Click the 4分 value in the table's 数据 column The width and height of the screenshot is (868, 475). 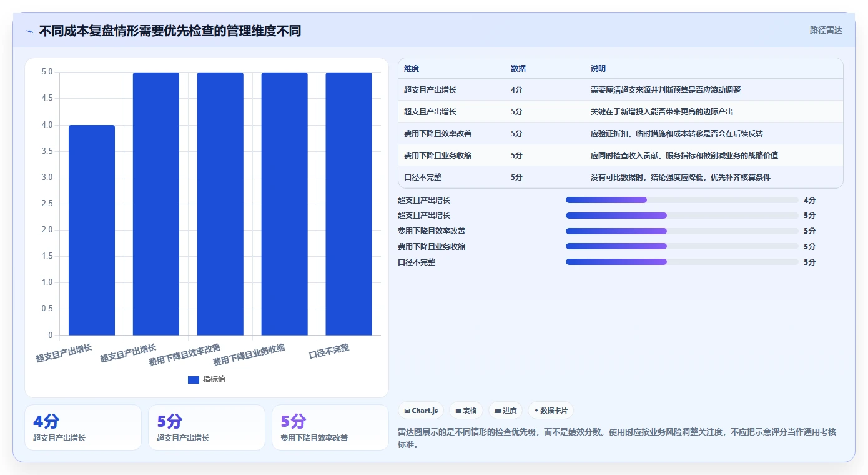pyautogui.click(x=516, y=90)
